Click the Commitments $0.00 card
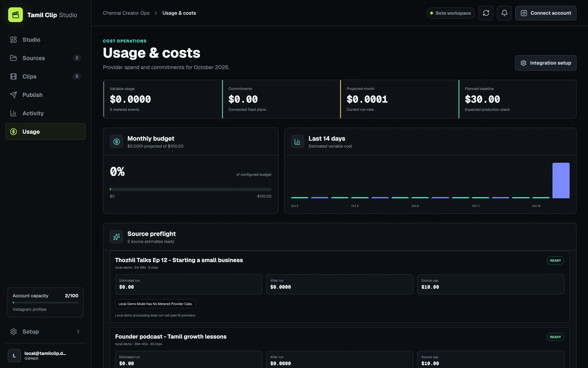 (282, 99)
